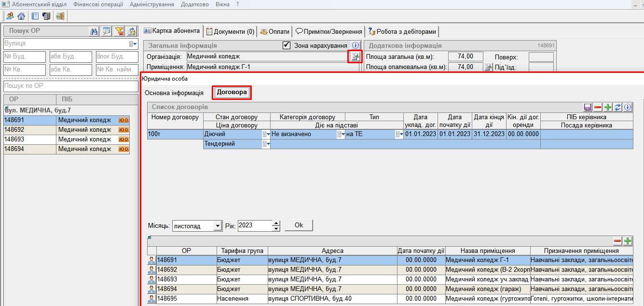Delete the contract with the red minus icon
This screenshot has height=306, width=644.
click(x=598, y=107)
